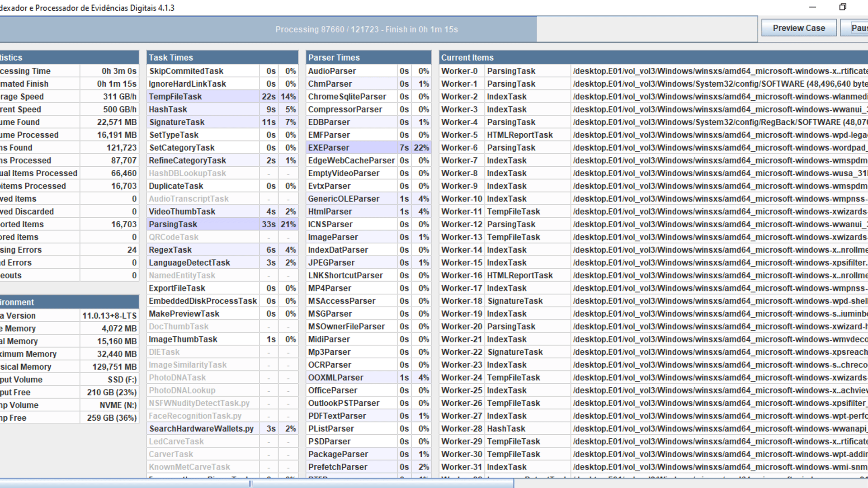Image resolution: width=868 pixels, height=488 pixels.
Task: Click the EXEParser row in Parser Times
Action: [329, 148]
